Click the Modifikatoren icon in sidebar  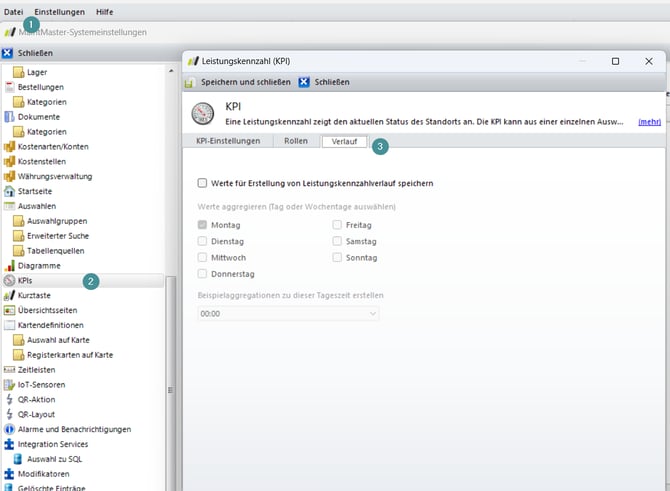pos(10,474)
